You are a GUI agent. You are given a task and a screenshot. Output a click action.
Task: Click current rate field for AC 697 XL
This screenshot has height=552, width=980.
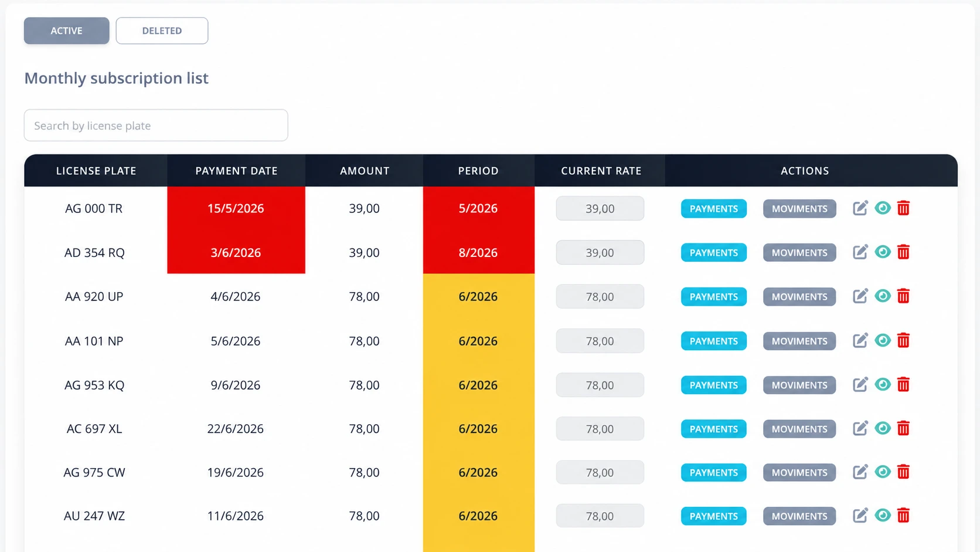point(600,429)
